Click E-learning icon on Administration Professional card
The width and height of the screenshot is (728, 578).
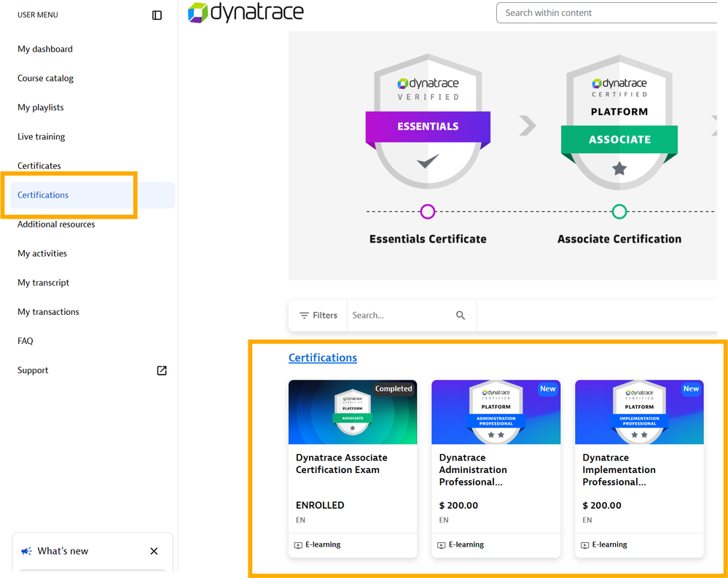point(442,545)
